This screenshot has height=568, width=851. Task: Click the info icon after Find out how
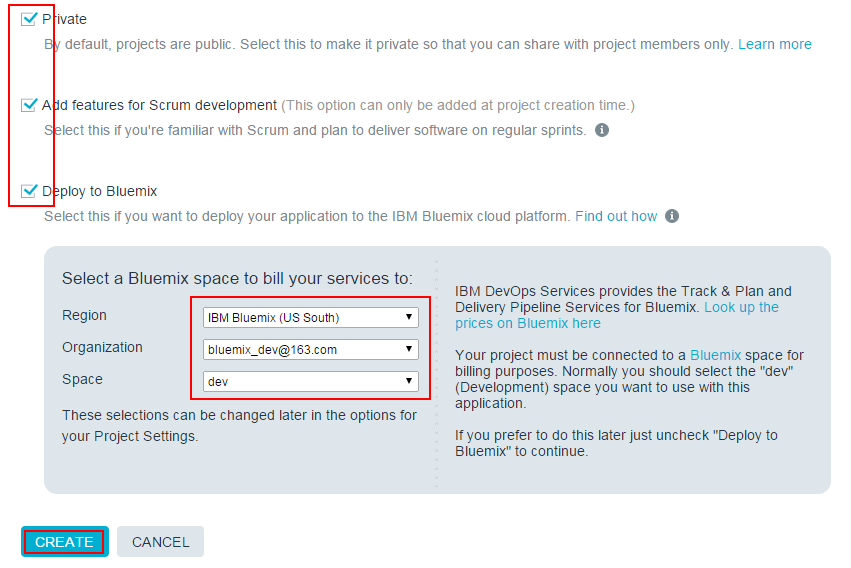(672, 216)
